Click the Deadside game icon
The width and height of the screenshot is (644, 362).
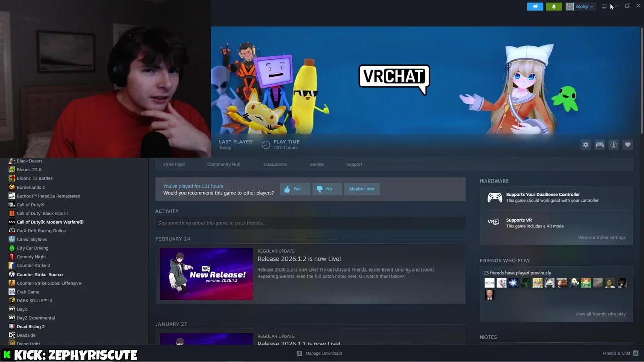click(x=12, y=335)
